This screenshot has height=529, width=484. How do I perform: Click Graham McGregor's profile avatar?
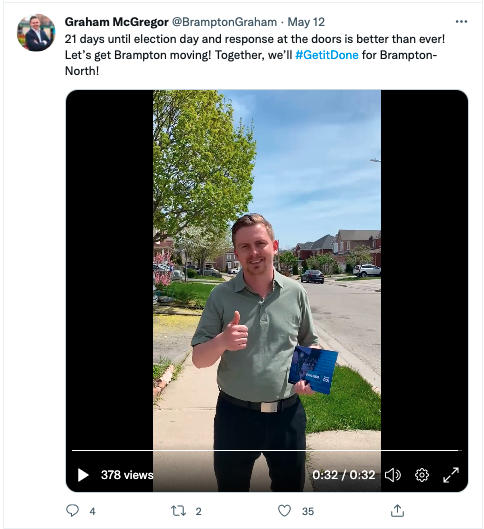coord(36,33)
